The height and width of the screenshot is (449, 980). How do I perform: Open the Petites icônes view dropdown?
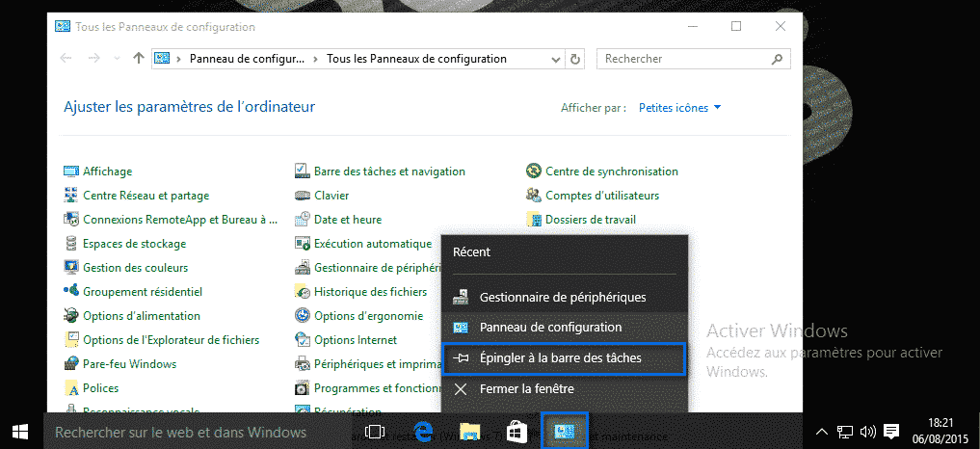pyautogui.click(x=680, y=108)
